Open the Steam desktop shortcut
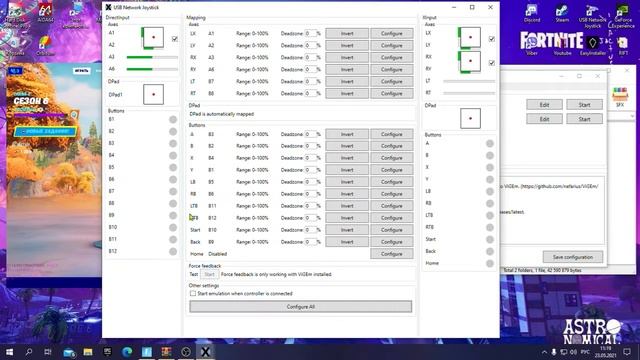Viewport: 640px width, 360px height. tap(562, 13)
